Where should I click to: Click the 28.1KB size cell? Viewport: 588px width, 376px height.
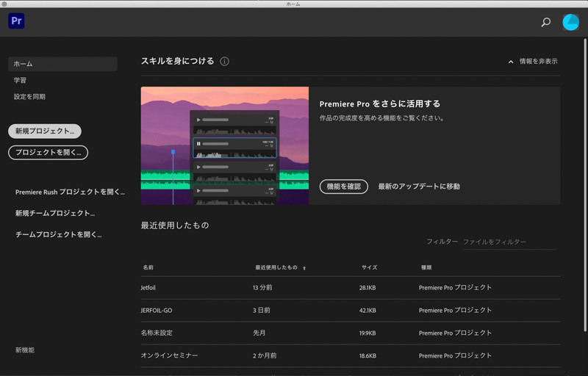point(367,288)
